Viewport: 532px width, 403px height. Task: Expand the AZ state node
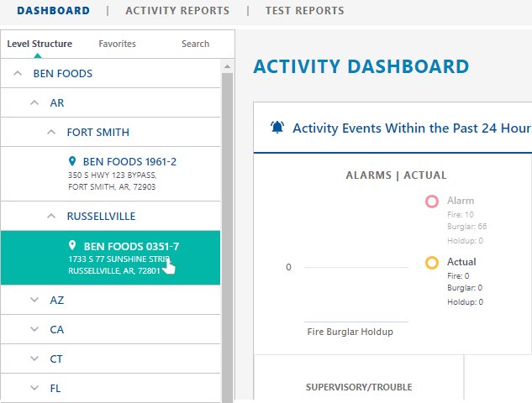[34, 300]
